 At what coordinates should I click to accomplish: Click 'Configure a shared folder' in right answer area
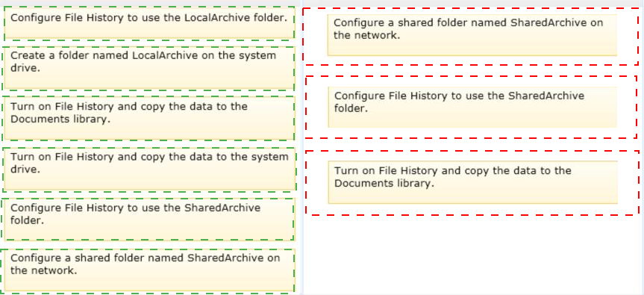coord(472,35)
